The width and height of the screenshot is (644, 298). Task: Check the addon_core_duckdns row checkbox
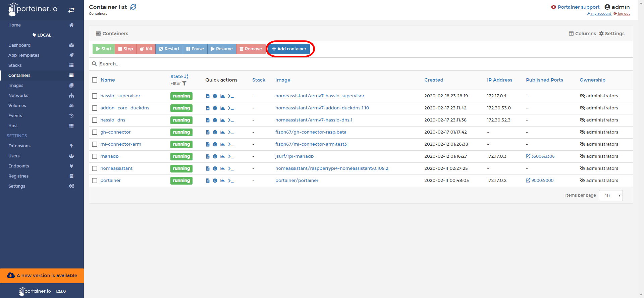tap(95, 108)
